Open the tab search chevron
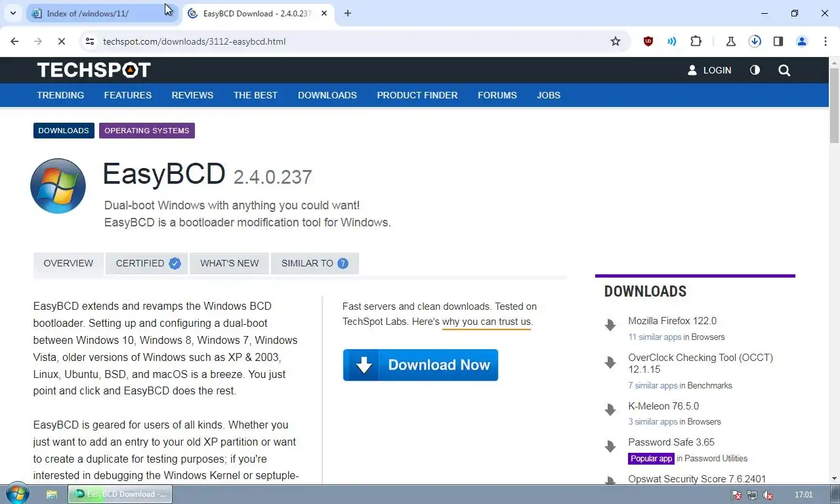This screenshot has height=504, width=840. [x=12, y=13]
